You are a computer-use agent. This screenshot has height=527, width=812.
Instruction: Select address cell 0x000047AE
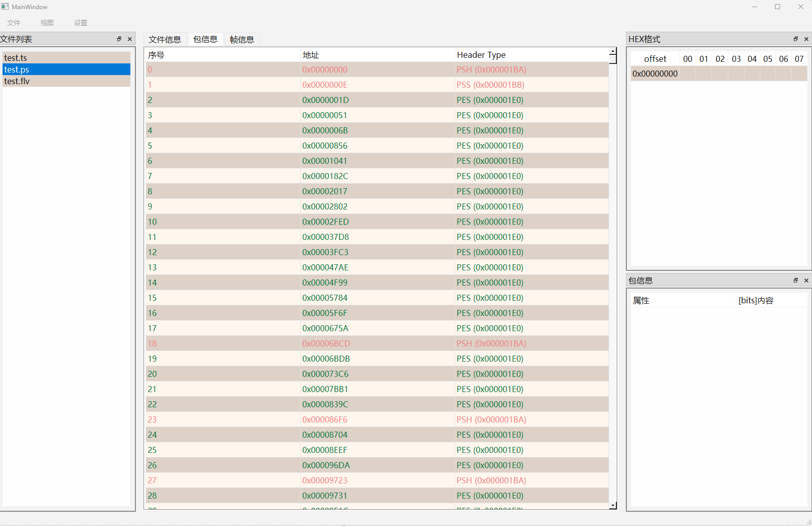(377, 267)
